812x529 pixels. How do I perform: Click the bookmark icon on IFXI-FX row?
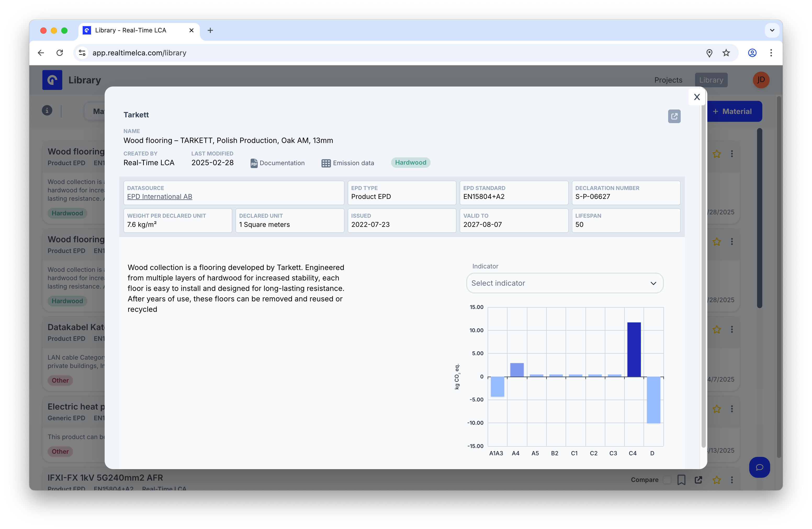pos(681,480)
